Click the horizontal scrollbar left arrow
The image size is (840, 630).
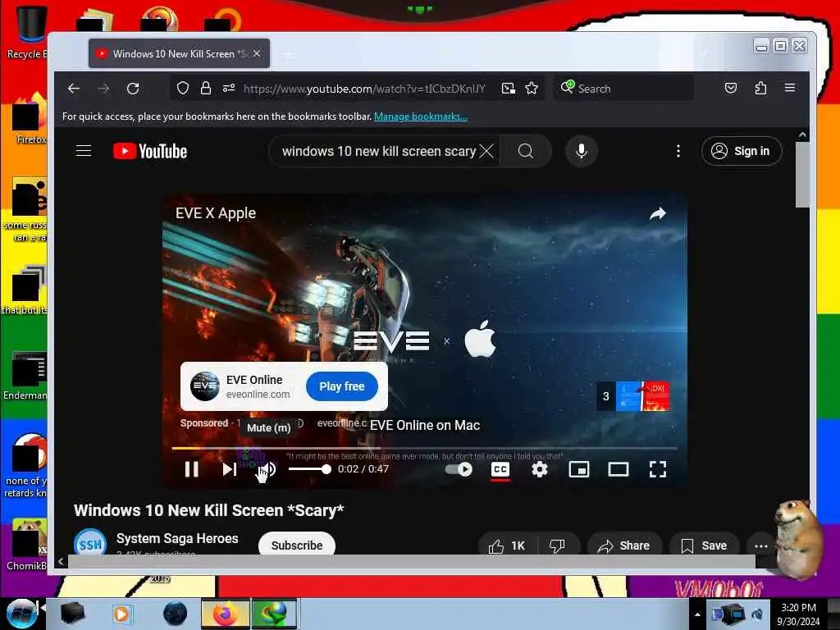(61, 561)
